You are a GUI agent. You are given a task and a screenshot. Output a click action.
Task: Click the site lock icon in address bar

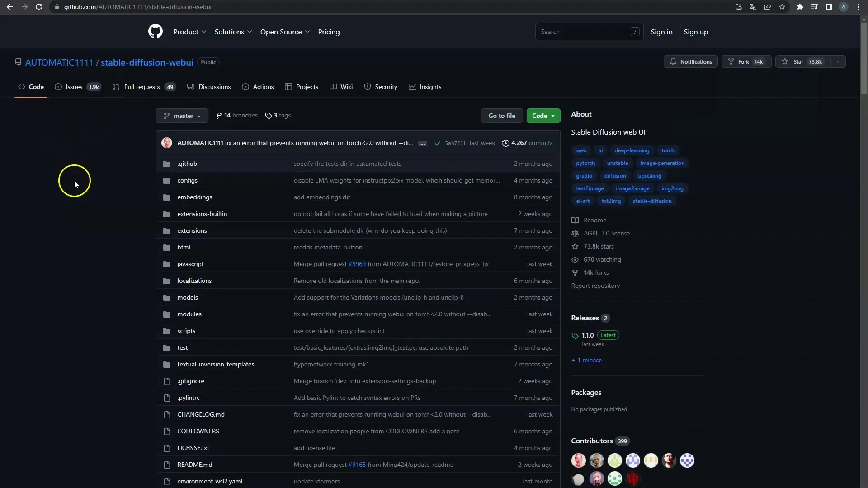pos(57,7)
